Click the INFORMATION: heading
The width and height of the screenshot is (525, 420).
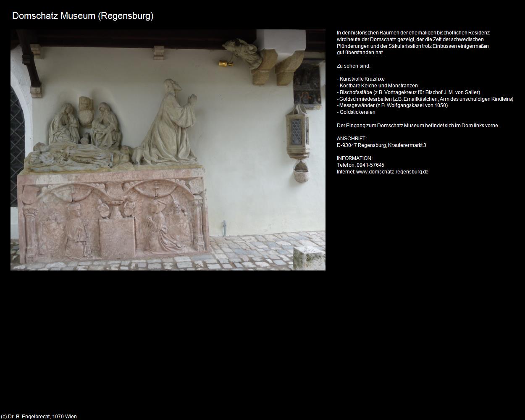tap(354, 158)
